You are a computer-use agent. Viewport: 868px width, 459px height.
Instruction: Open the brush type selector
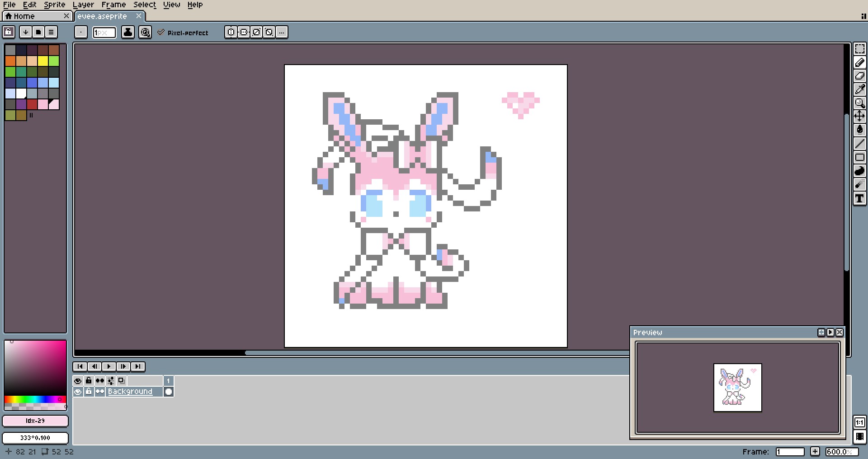81,32
